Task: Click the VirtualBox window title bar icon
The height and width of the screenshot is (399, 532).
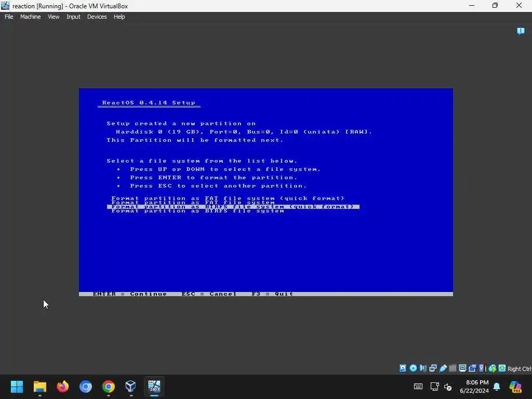Action: tap(5, 6)
